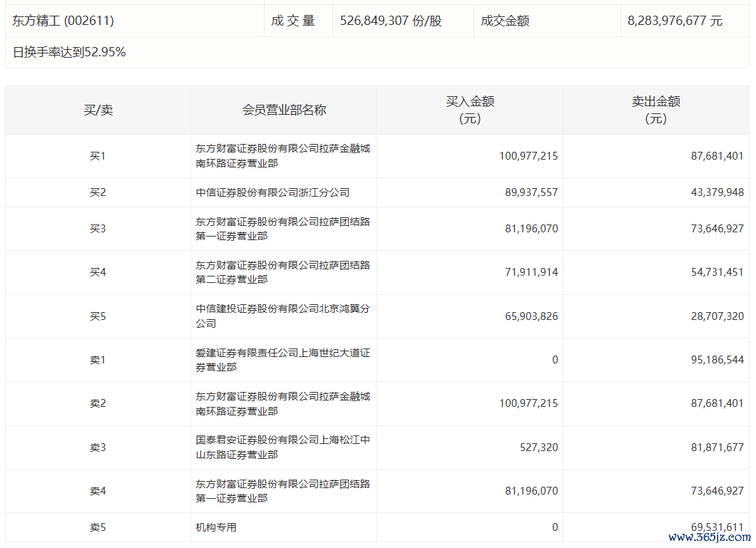Image resolution: width=756 pixels, height=548 pixels.
Task: Click sell amount 87,681,401 in the 买1 row
Action: (x=717, y=156)
